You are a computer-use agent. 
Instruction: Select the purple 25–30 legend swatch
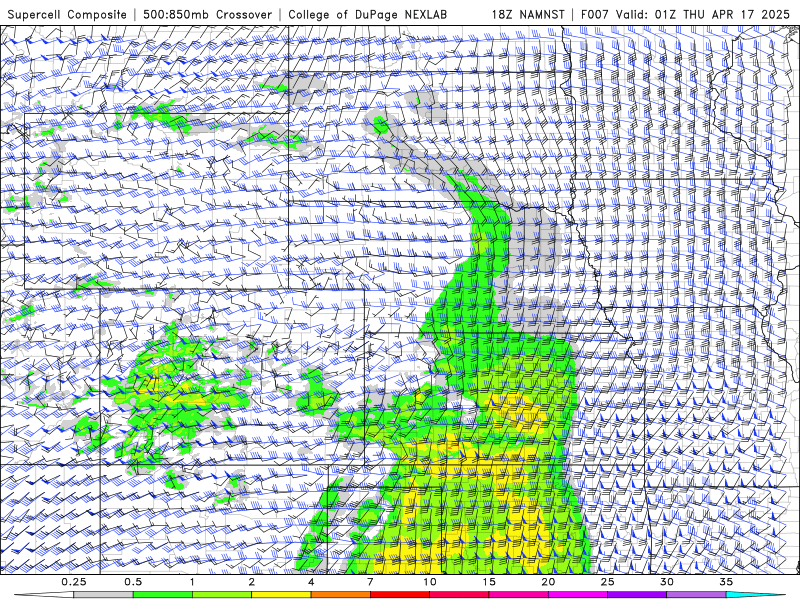click(637, 595)
